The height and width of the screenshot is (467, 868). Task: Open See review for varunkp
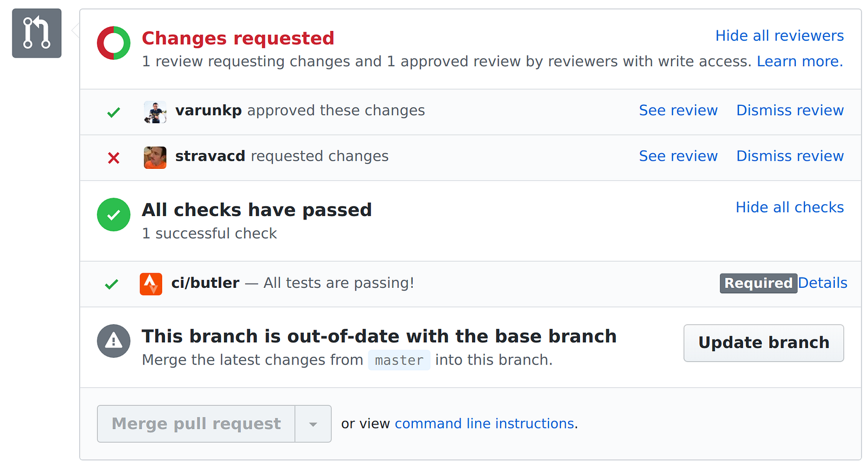click(x=678, y=110)
